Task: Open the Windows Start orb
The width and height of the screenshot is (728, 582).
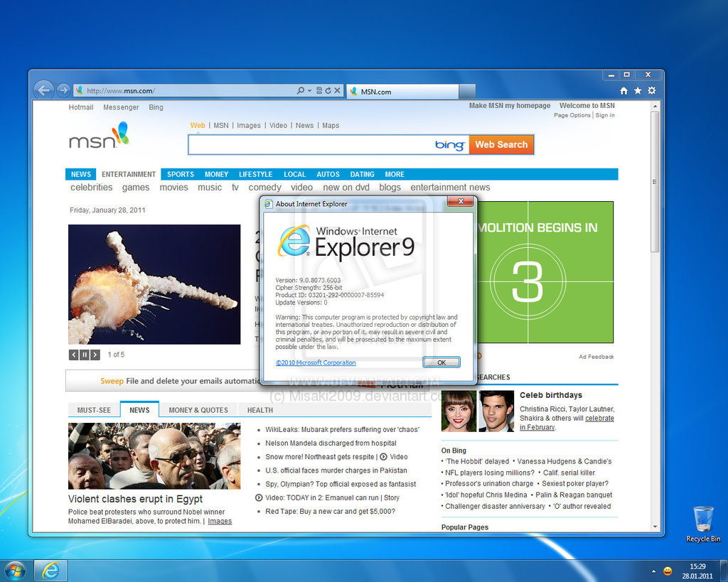Action: click(x=15, y=571)
